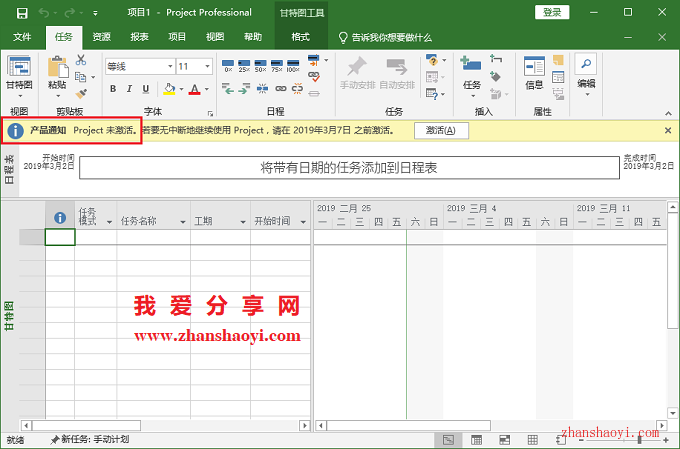Click the 新任务: 手动计划 status bar item
This screenshot has height=449, width=680.
point(90,439)
